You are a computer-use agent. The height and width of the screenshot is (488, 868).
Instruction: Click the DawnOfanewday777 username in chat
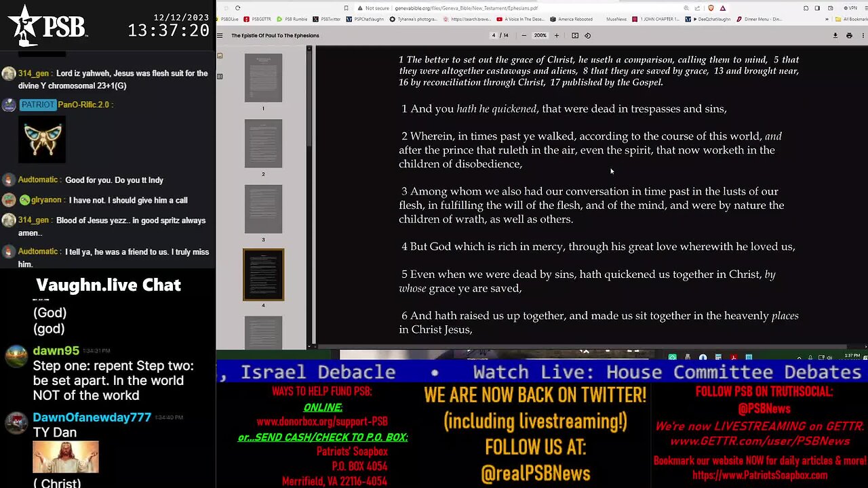[92, 418]
